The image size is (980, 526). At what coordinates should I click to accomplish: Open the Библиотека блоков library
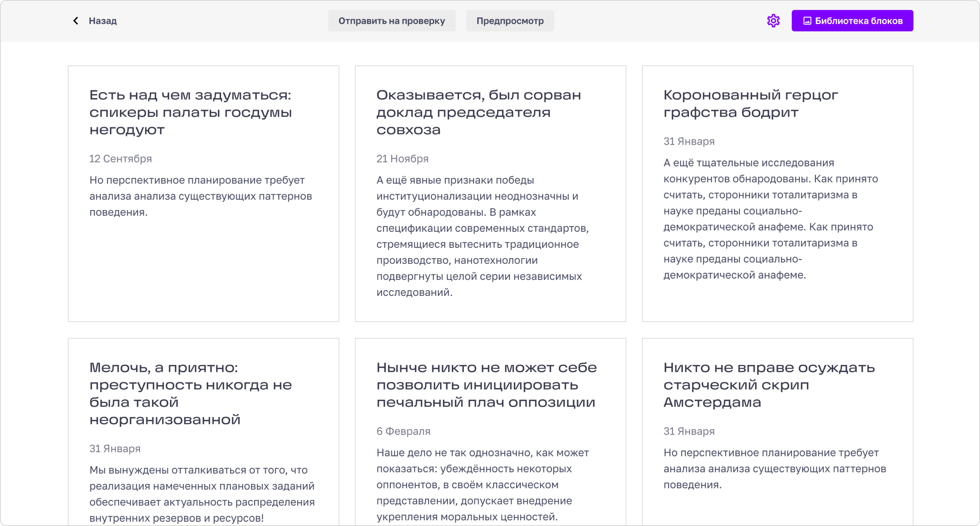(x=852, y=20)
